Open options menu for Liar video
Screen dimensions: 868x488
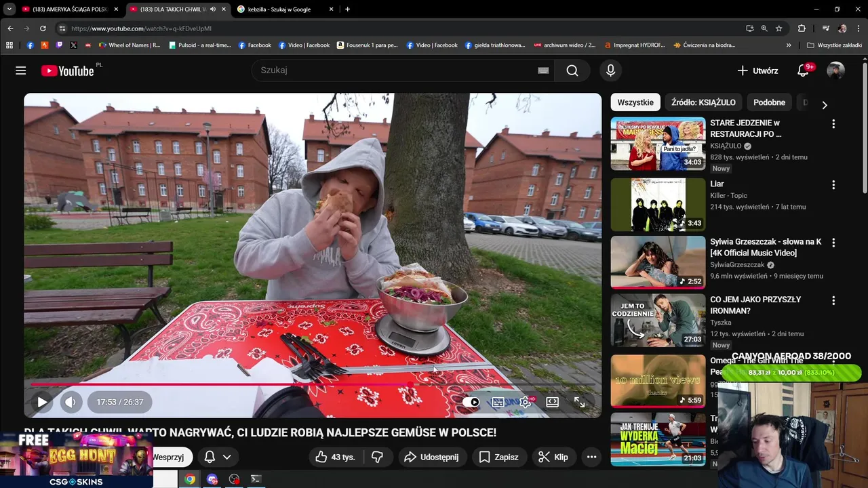pyautogui.click(x=833, y=185)
